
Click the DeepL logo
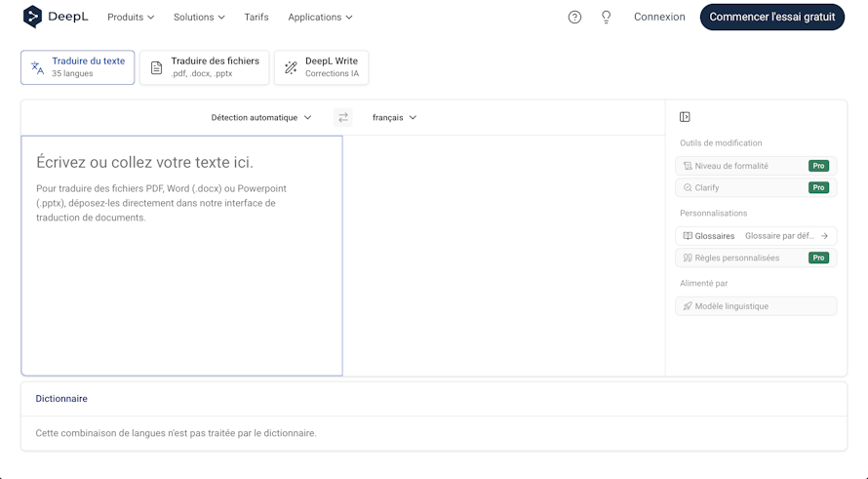pyautogui.click(x=56, y=17)
